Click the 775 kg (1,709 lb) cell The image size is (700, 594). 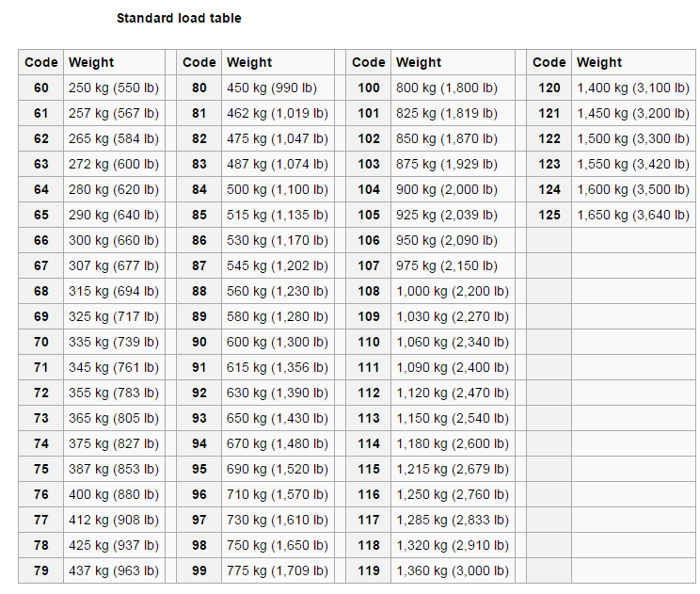(x=278, y=570)
